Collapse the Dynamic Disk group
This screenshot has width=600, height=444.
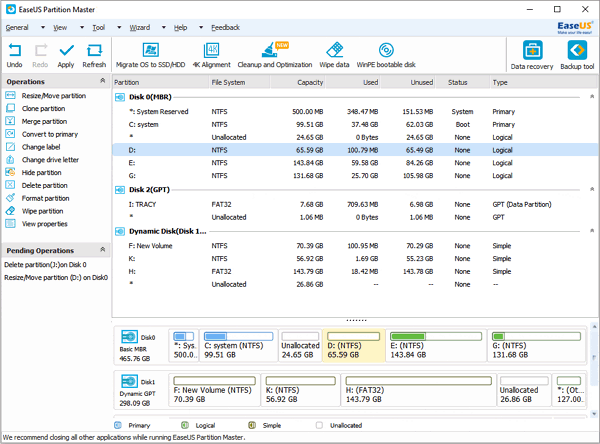(x=592, y=231)
